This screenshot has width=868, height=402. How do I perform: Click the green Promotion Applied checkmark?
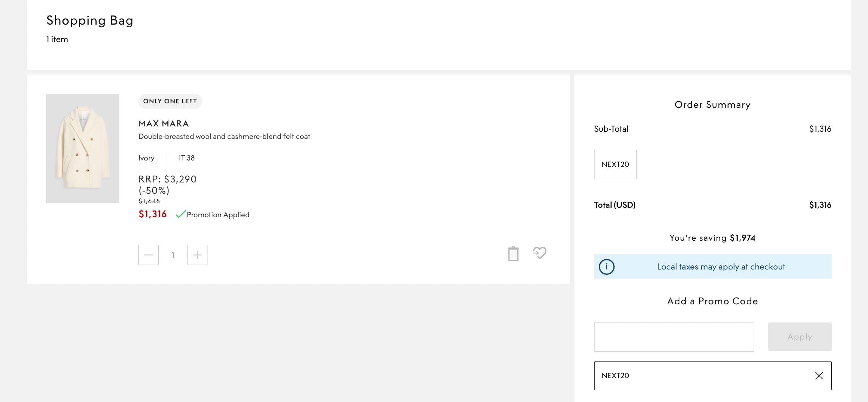181,214
